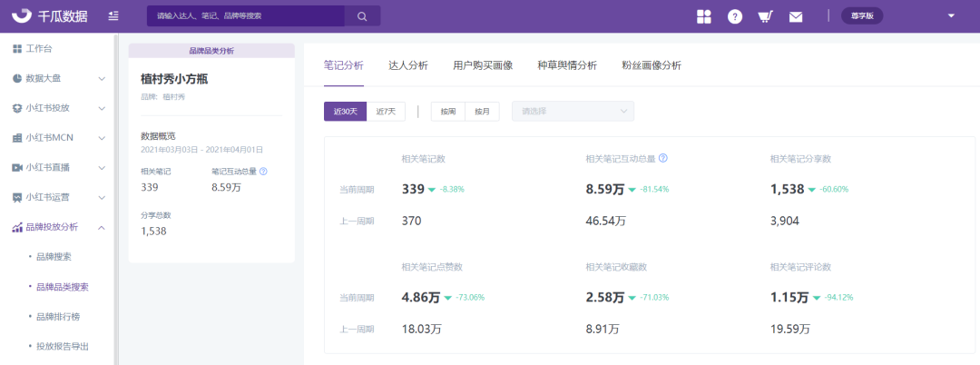Go to 品牌品类搜索 submenu item
The image size is (980, 365).
(x=63, y=287)
